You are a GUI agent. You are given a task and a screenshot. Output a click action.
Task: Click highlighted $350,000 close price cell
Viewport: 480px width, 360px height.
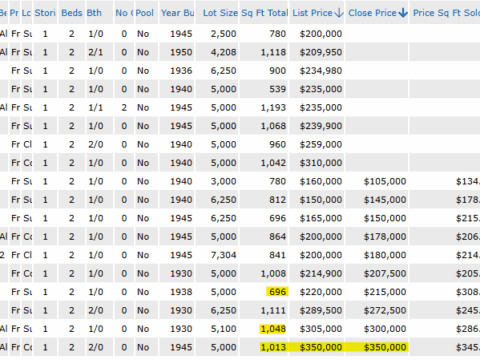coord(377,347)
